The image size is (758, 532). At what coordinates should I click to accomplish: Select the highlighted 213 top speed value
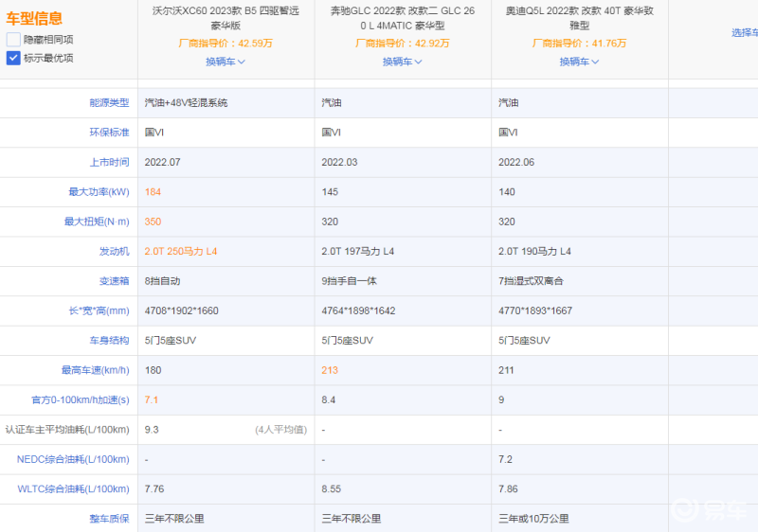point(330,370)
